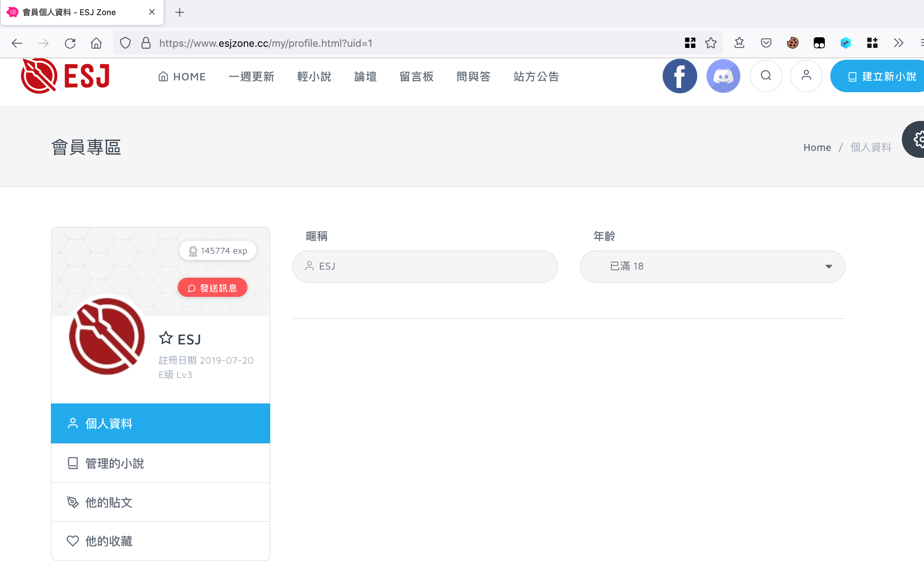924x576 pixels.
Task: Click 建立新小說 create novel button
Action: tap(878, 76)
